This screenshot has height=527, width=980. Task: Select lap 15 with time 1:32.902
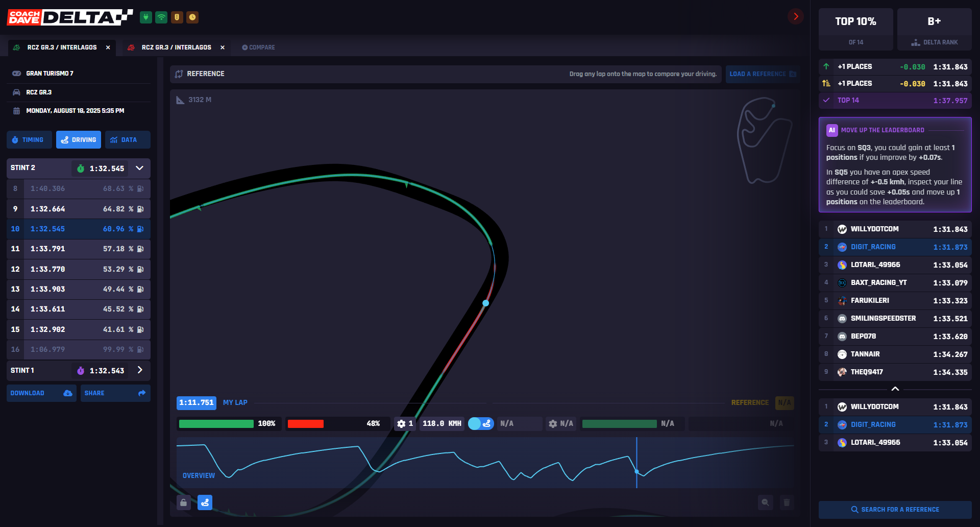pyautogui.click(x=79, y=329)
